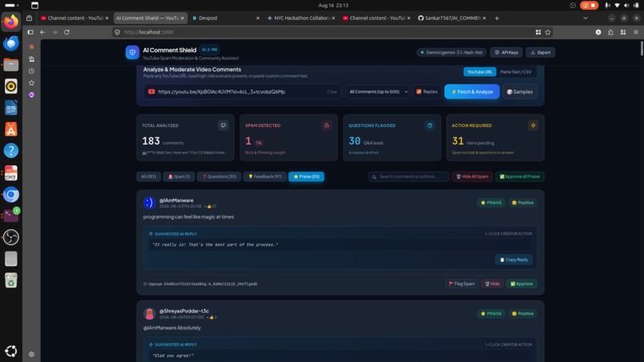Viewport: 644px width, 362px height.
Task: Open the synced tabs icon in Firefox sidebar
Action: (31, 59)
